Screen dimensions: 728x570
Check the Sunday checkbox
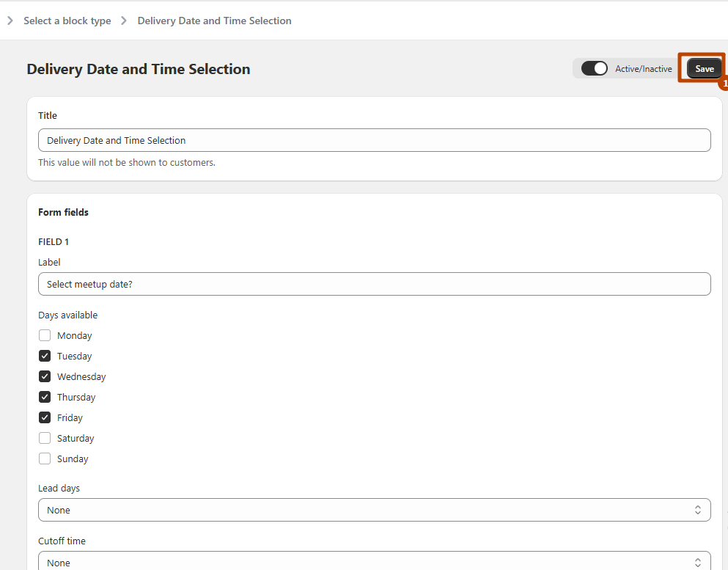click(45, 458)
